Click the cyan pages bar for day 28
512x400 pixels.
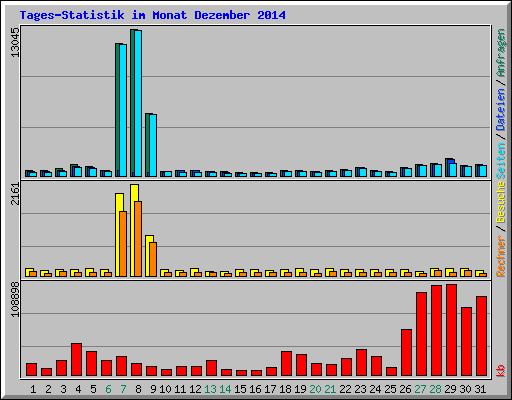tap(438, 170)
